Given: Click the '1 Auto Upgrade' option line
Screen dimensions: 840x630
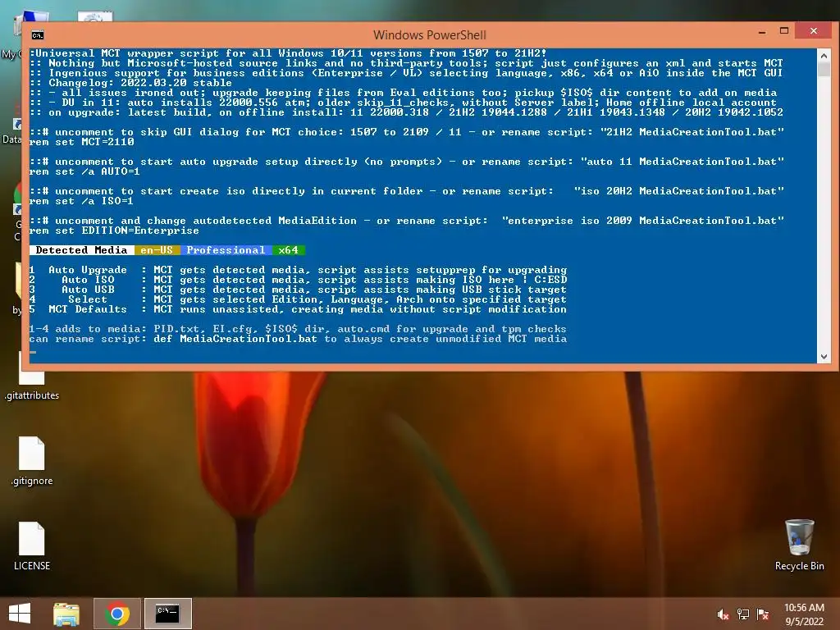Looking at the screenshot, I should point(298,270).
